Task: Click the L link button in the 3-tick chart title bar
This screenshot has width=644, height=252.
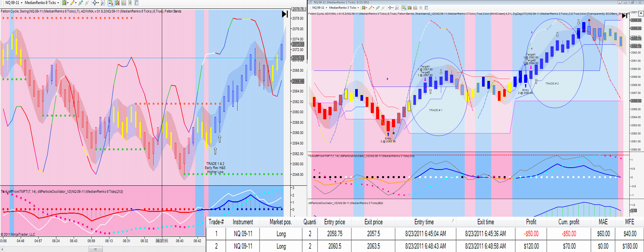Action: click(x=620, y=2)
